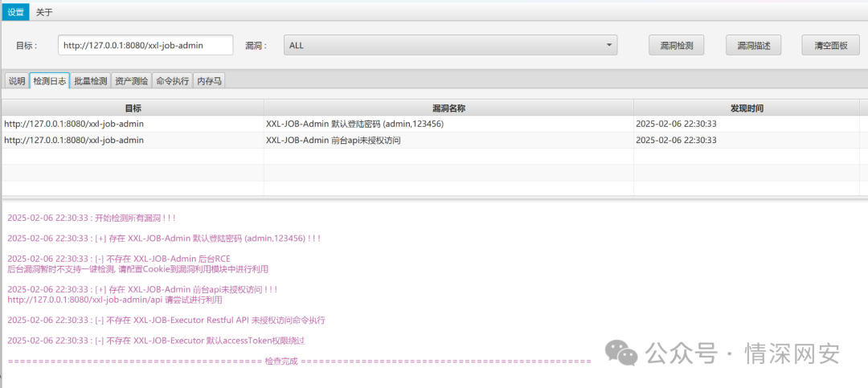Click the log line 请配置Cookie到漏洞利用模块
This screenshot has height=388, width=868.
pos(138,269)
